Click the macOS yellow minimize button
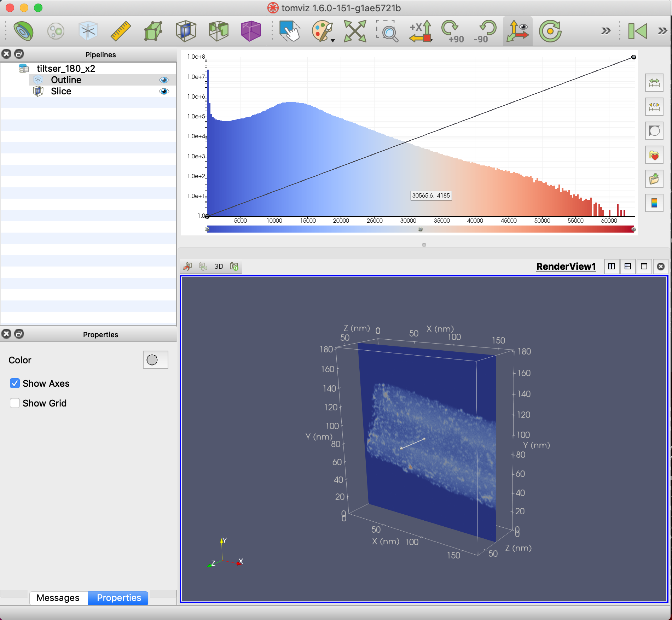The width and height of the screenshot is (672, 620). click(24, 8)
